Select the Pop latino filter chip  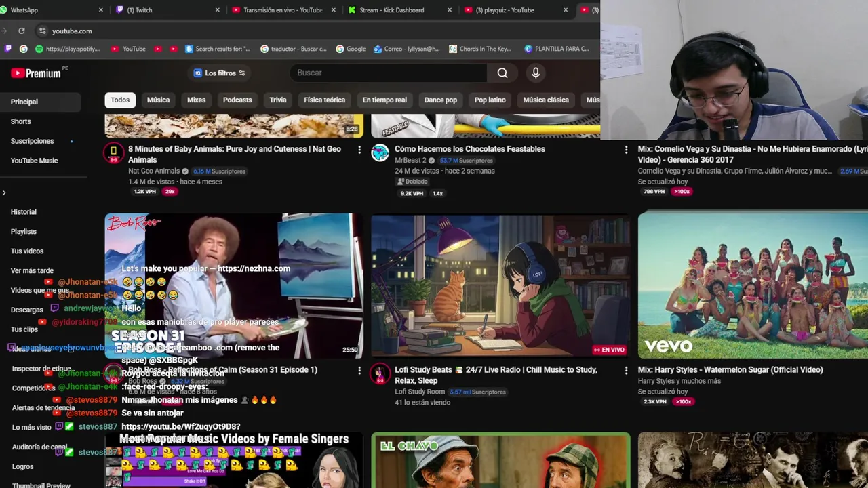[490, 100]
